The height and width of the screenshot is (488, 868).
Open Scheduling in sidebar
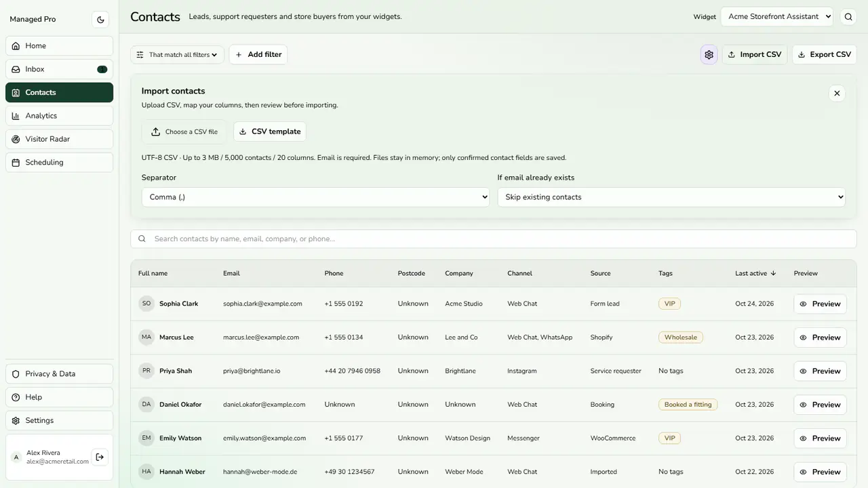tap(59, 163)
